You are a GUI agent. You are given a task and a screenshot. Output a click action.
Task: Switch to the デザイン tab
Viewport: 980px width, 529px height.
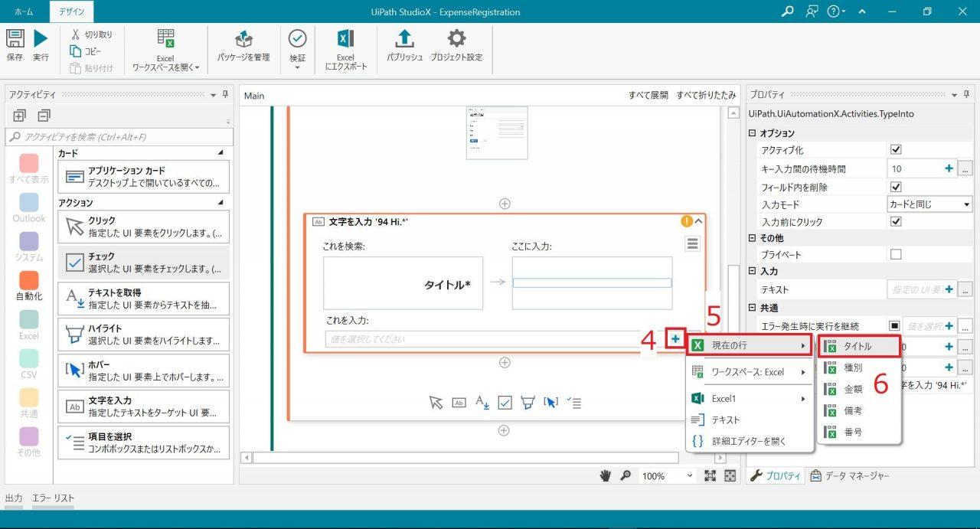coord(72,12)
